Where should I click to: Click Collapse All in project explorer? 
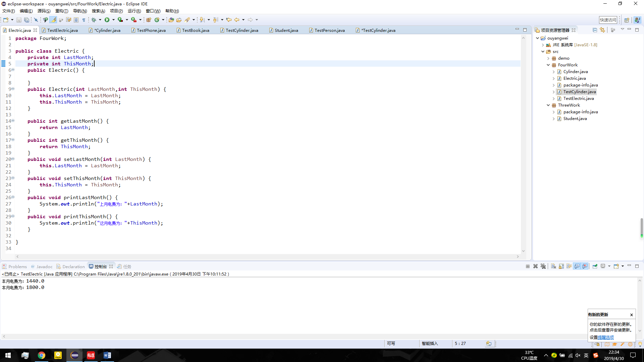tap(595, 30)
